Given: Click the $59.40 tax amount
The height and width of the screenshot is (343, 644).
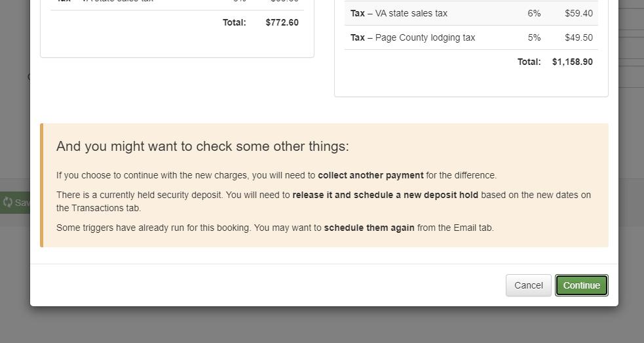Looking at the screenshot, I should 578,13.
